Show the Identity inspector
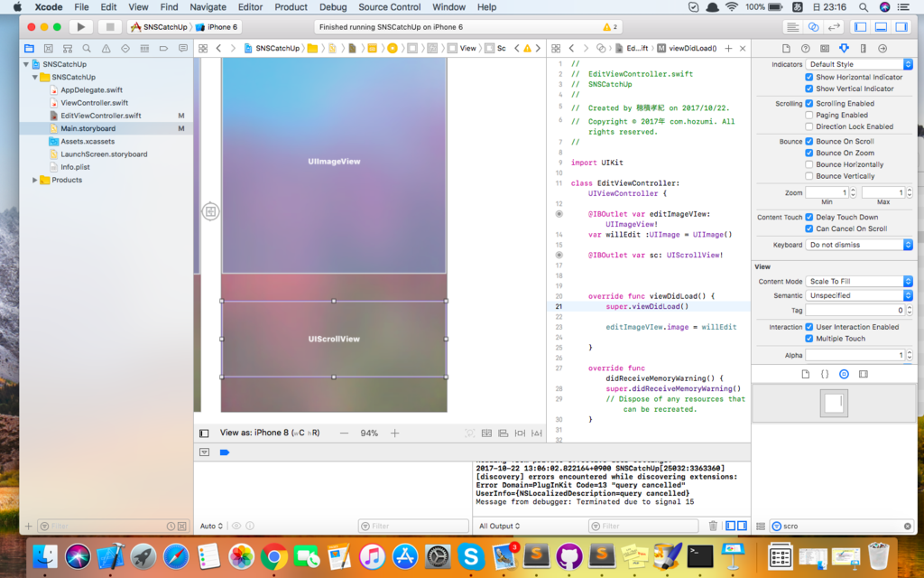 pos(825,49)
